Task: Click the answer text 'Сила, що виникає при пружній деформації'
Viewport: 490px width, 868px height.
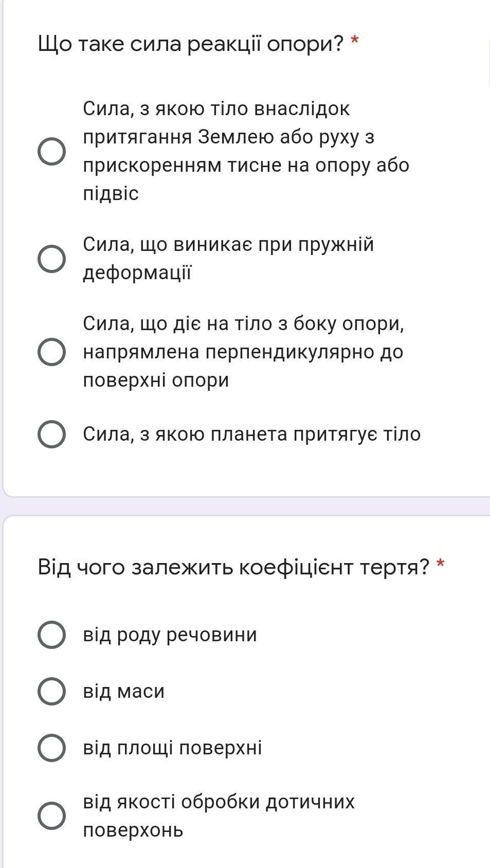Action: pos(228,259)
